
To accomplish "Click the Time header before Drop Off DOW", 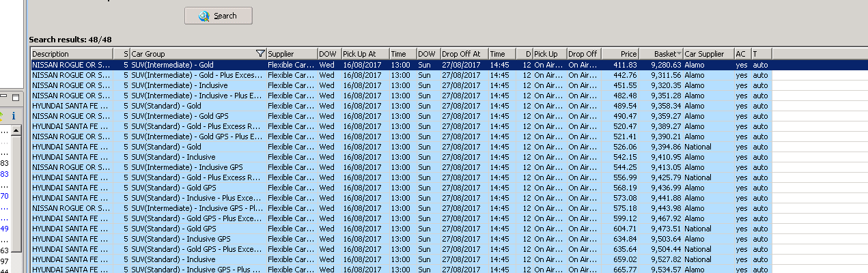I will pos(403,53).
